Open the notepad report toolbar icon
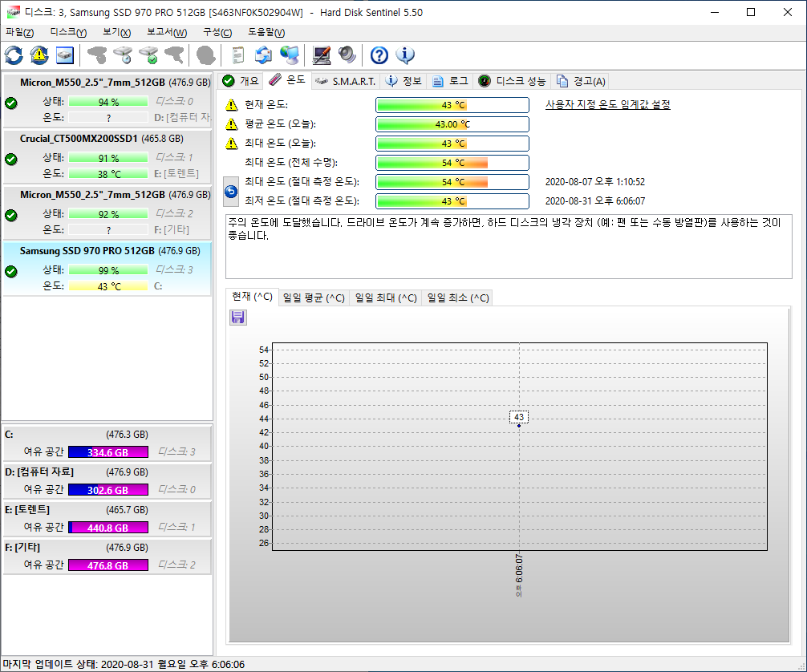The image size is (807, 672). point(237,55)
